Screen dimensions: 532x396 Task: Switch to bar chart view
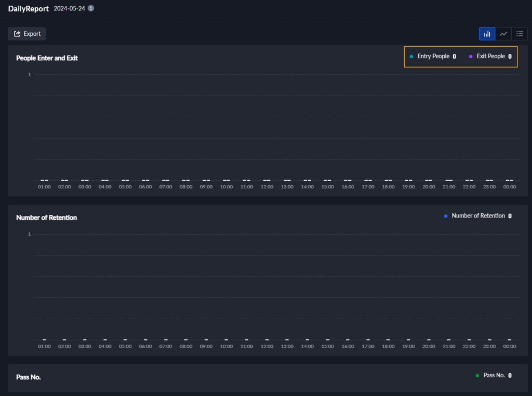click(487, 34)
